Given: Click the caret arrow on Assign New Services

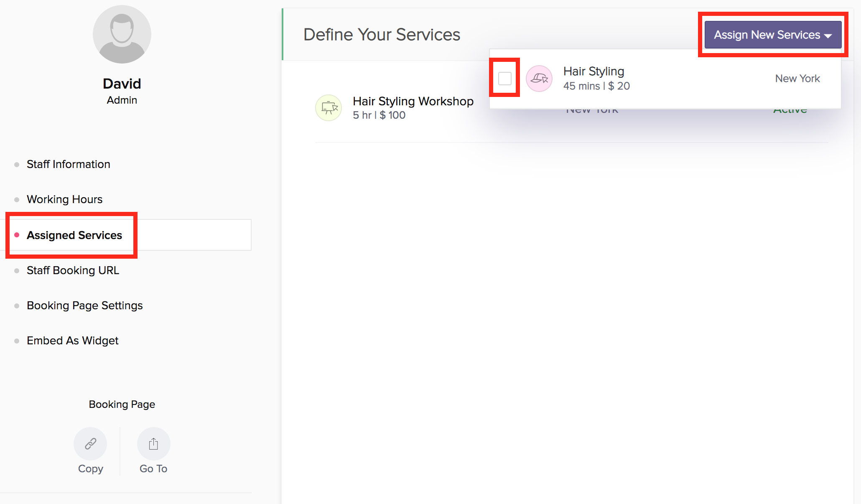Looking at the screenshot, I should (828, 36).
